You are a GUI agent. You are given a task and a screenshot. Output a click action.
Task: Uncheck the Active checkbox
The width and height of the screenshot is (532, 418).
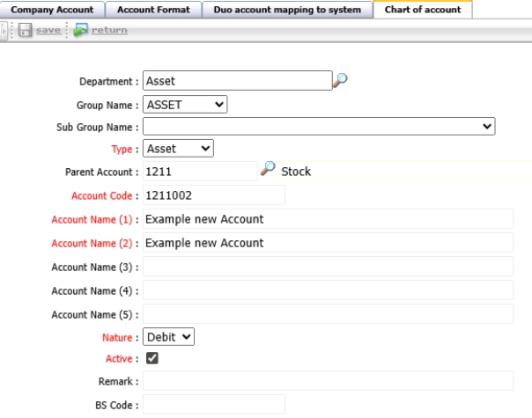151,358
